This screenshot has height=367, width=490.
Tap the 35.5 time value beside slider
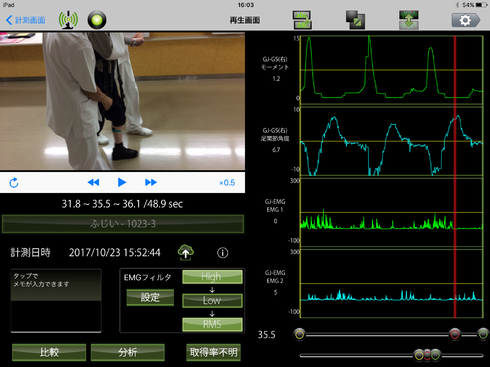(x=266, y=335)
